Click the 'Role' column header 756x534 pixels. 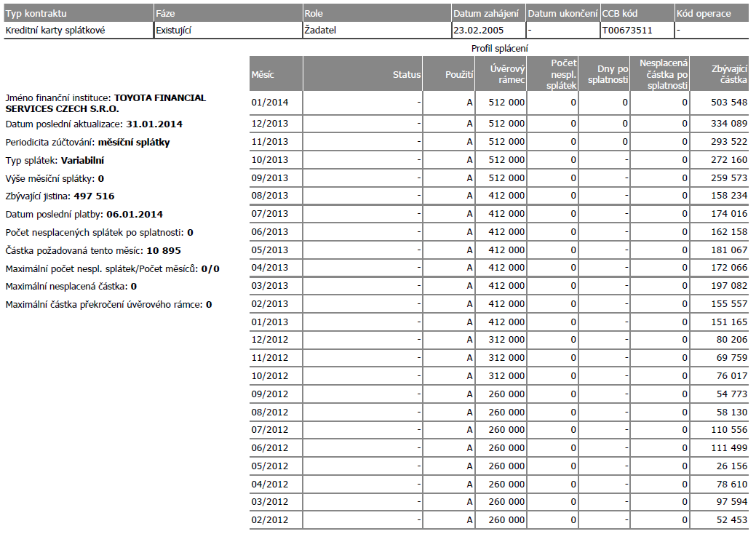(x=377, y=14)
